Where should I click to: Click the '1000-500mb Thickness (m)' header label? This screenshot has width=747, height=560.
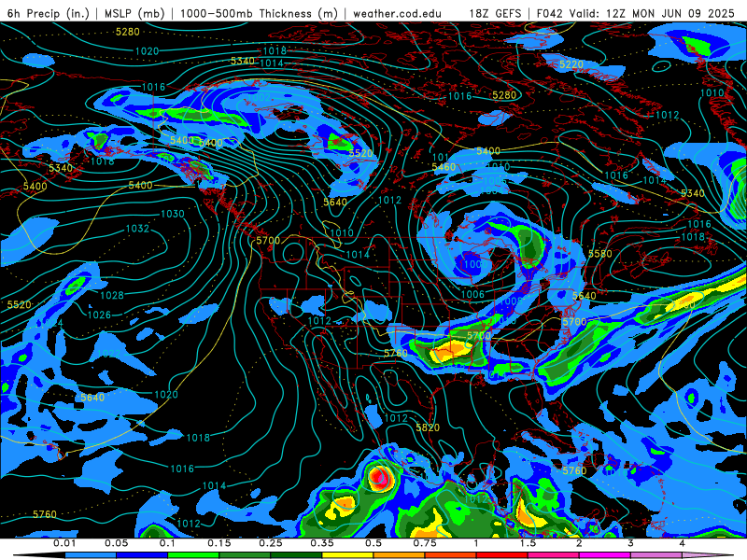click(260, 13)
